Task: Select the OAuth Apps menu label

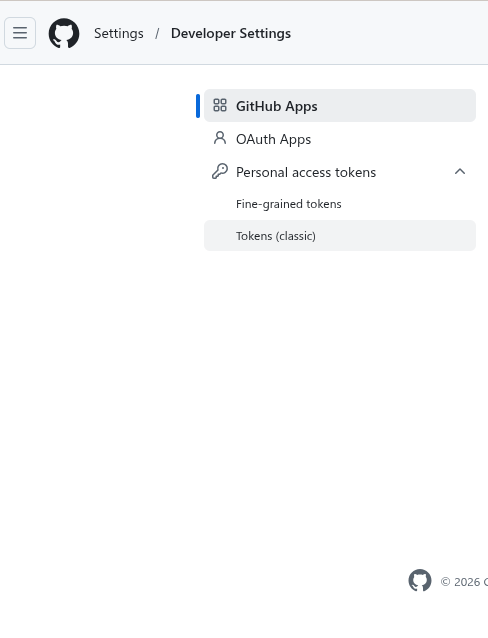Action: click(x=273, y=140)
